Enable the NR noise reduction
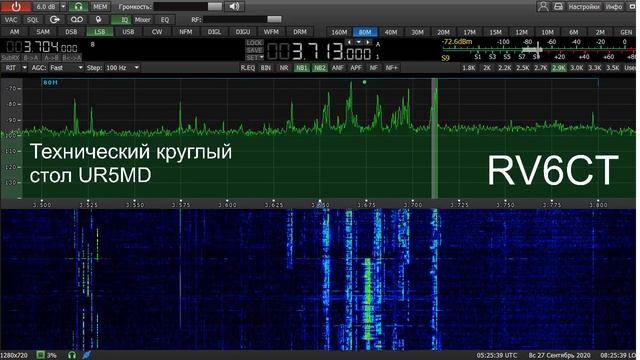The width and height of the screenshot is (640, 360). (x=284, y=68)
